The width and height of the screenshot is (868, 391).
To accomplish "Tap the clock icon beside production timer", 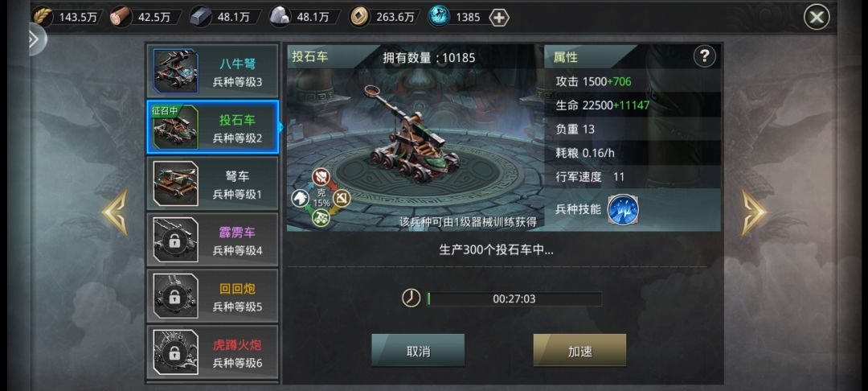I will tap(411, 298).
